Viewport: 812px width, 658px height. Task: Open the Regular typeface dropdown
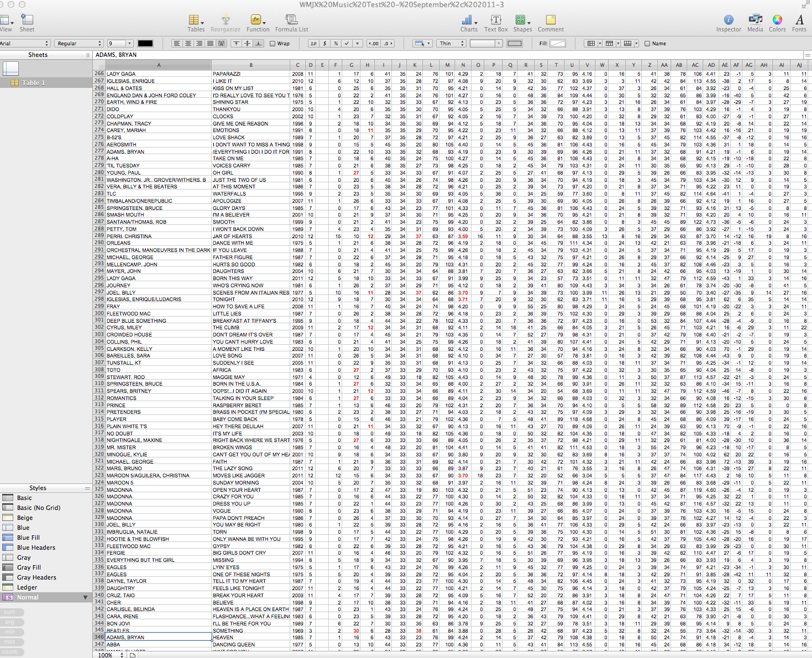[x=79, y=43]
